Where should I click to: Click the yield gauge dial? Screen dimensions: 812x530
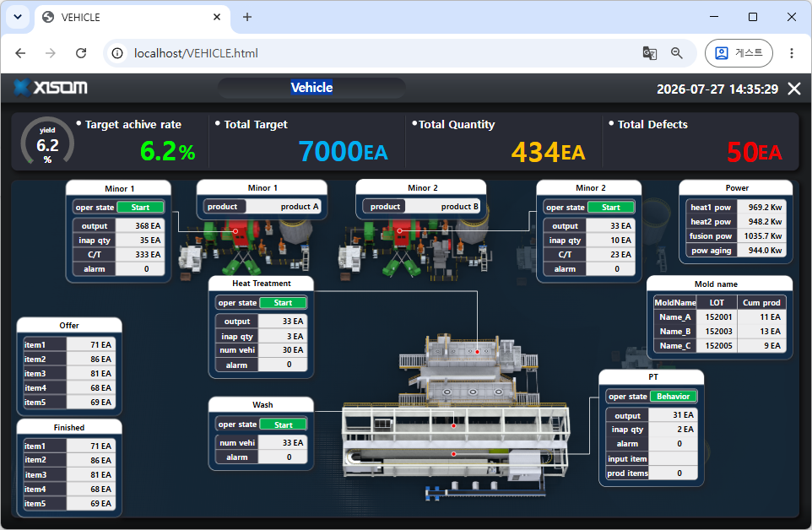tap(47, 142)
